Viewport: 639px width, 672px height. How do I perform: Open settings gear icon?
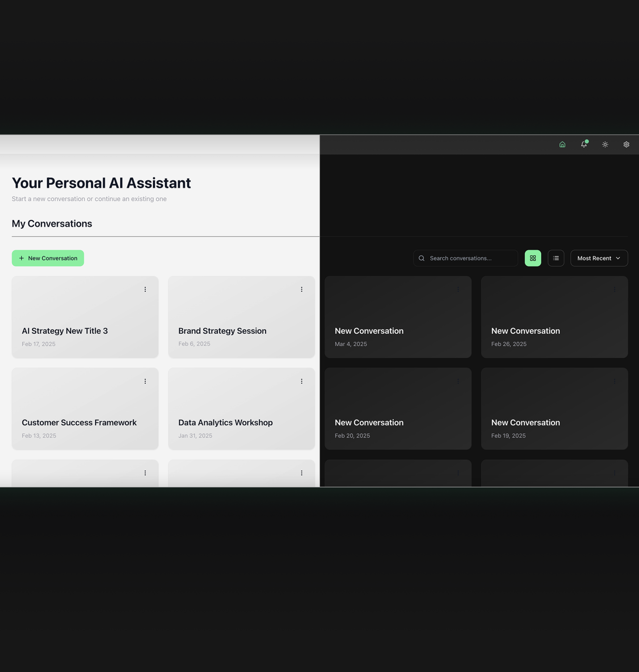coord(626,144)
